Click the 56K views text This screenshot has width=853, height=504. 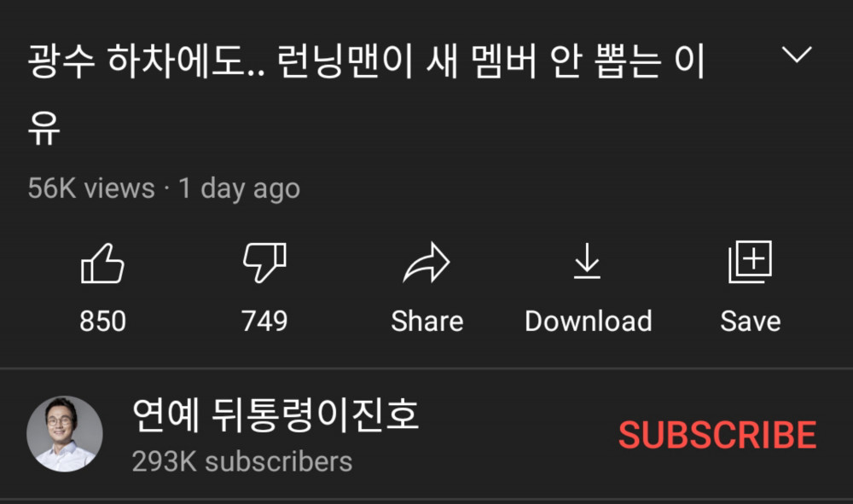pos(91,188)
